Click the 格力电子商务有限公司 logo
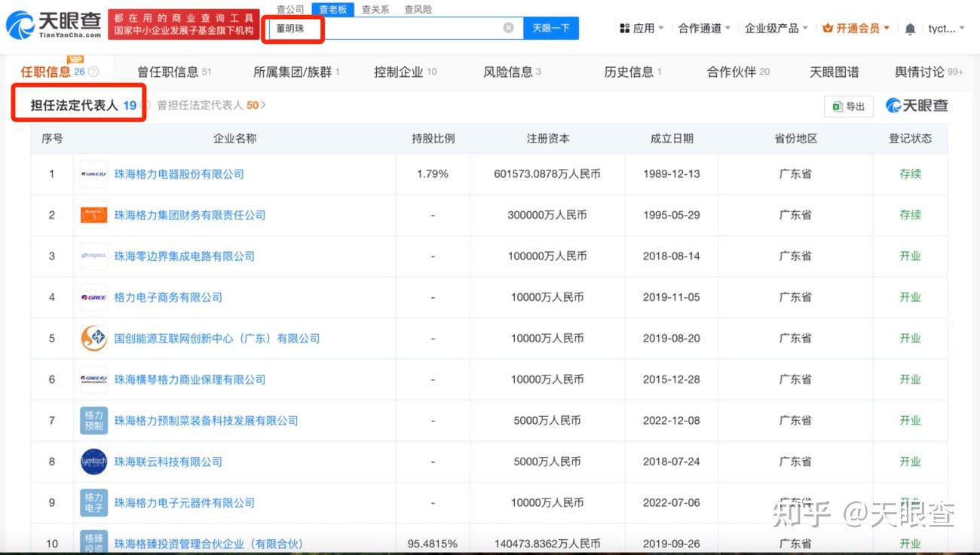This screenshot has height=555, width=980. (x=93, y=297)
